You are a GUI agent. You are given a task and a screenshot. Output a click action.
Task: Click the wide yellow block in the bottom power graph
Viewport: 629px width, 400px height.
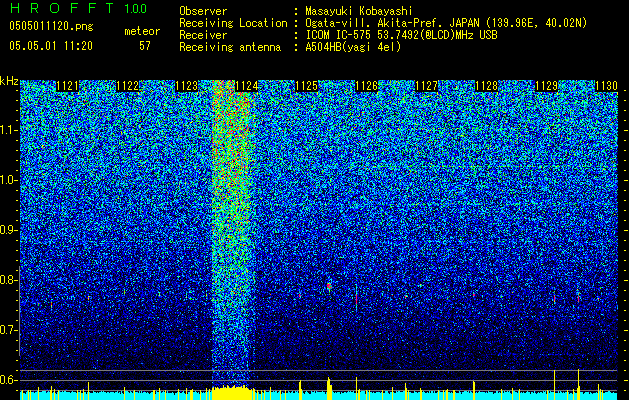(232, 393)
